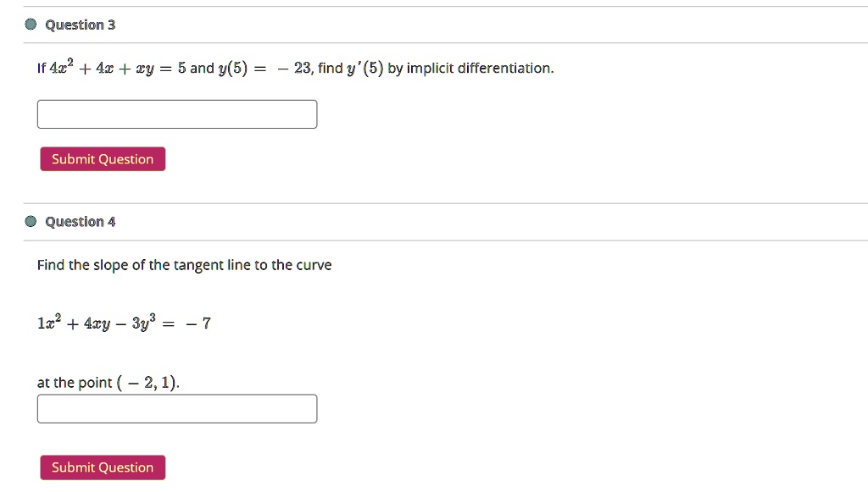Click the word 'find' in Question 3

[331, 68]
